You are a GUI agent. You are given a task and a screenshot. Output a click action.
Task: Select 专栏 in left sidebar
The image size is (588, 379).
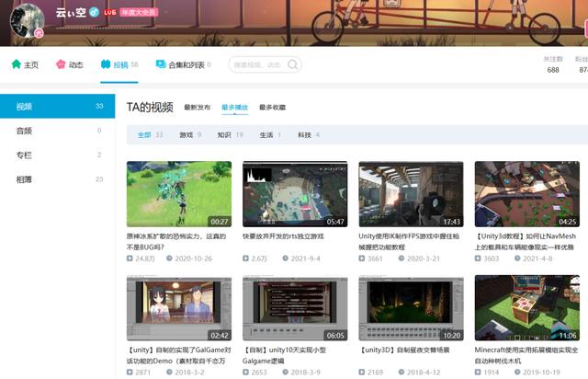25,155
